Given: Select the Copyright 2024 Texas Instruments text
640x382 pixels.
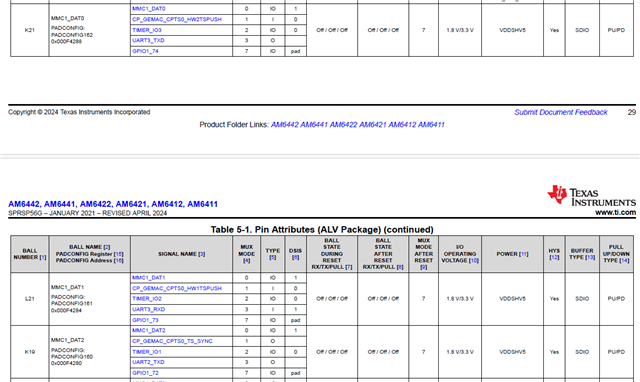Looking at the screenshot, I should click(79, 112).
